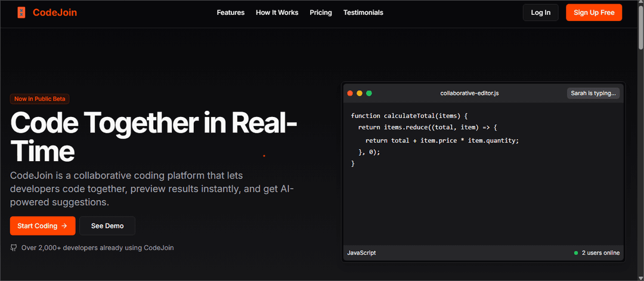Click the yellow dot in editor title bar

click(359, 93)
